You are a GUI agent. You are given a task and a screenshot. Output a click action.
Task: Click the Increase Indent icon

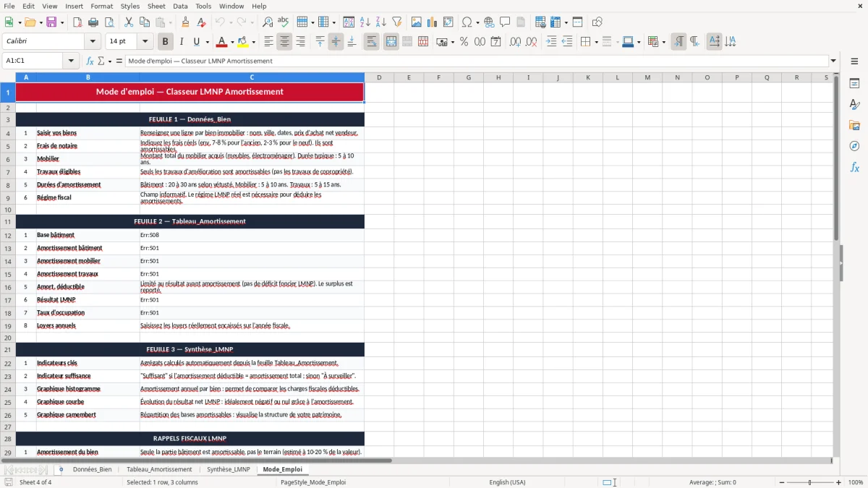tap(551, 42)
